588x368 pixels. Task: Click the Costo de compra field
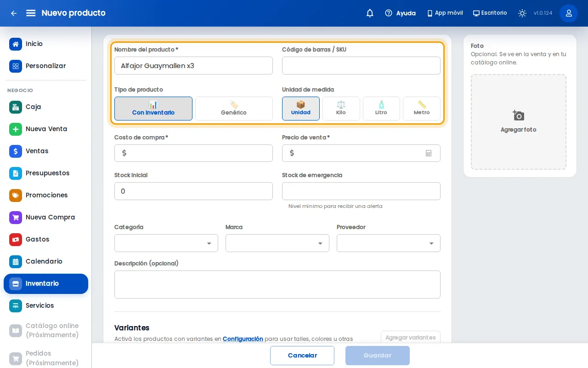193,153
